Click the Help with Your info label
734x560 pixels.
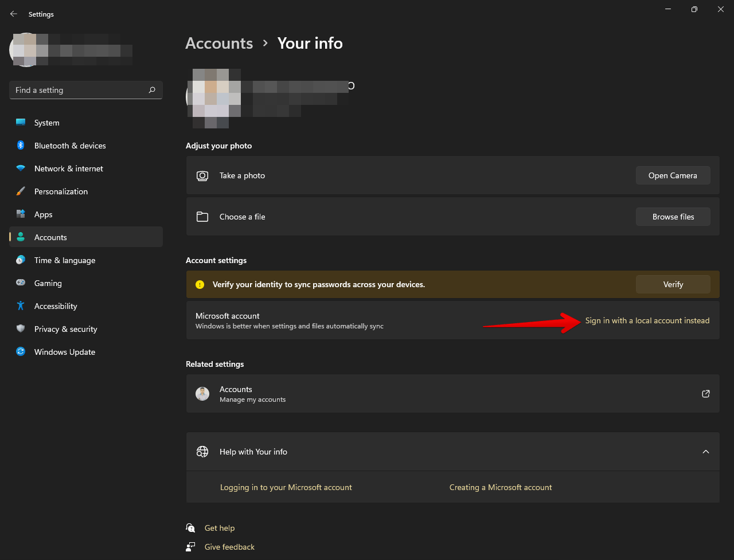click(x=253, y=452)
